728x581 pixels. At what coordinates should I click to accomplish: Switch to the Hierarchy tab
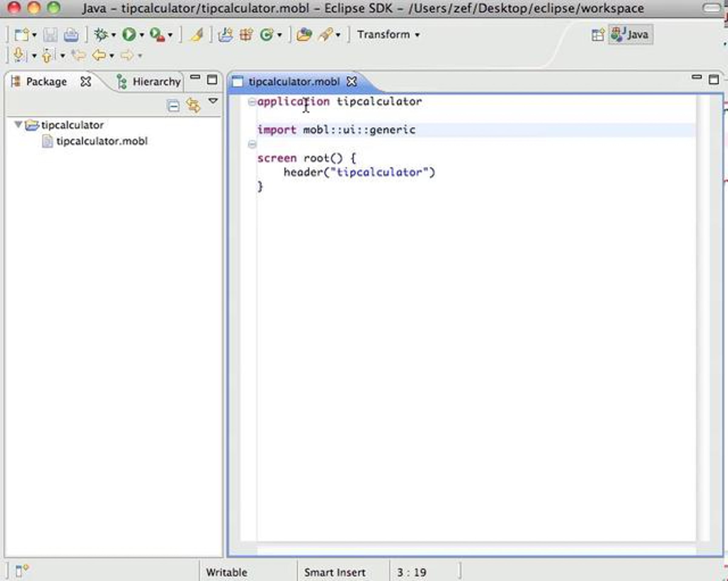tap(149, 82)
